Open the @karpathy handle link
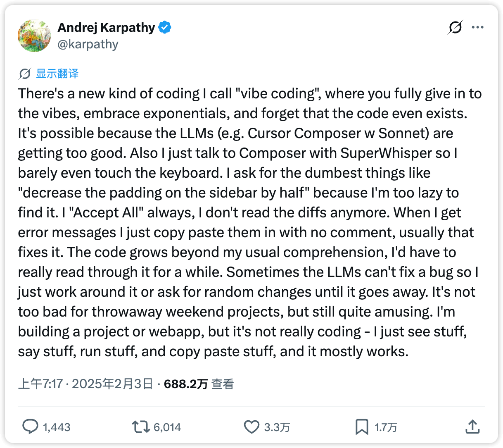 pos(88,44)
